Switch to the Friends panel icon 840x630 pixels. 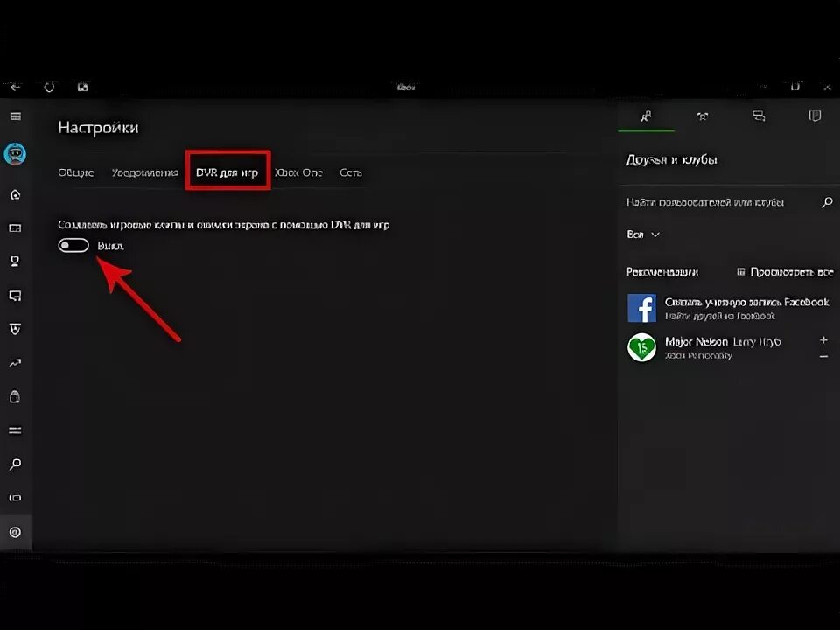[646, 115]
